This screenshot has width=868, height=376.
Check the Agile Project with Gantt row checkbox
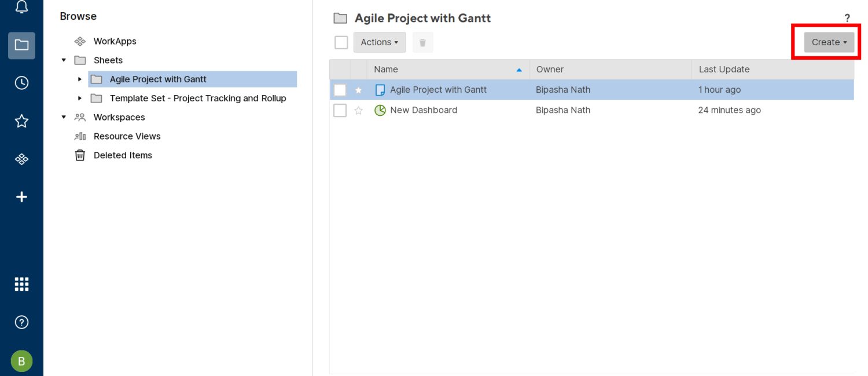(340, 90)
